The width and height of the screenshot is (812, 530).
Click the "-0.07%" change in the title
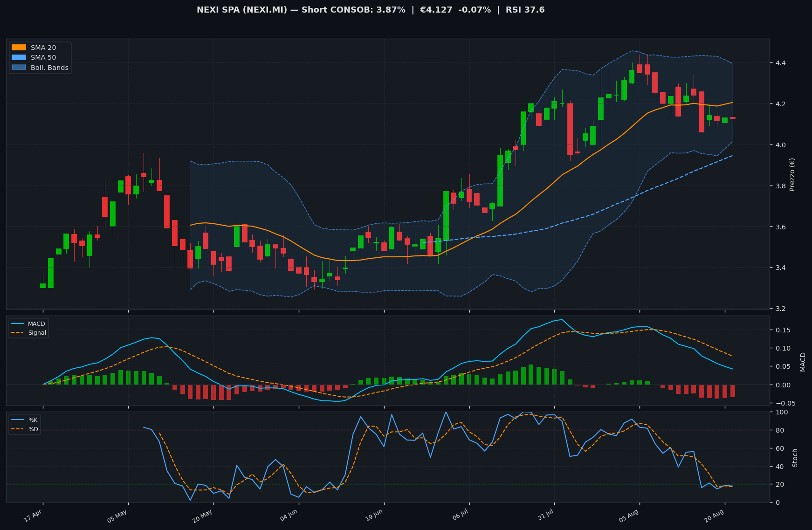475,10
